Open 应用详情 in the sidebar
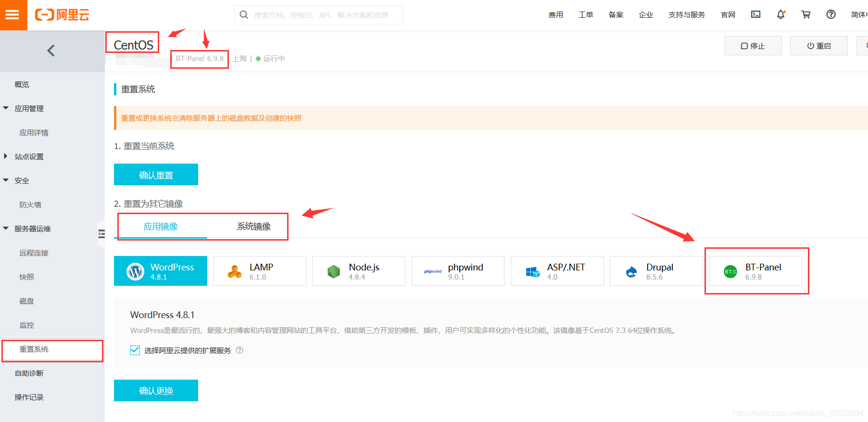This screenshot has height=422, width=868. [34, 132]
